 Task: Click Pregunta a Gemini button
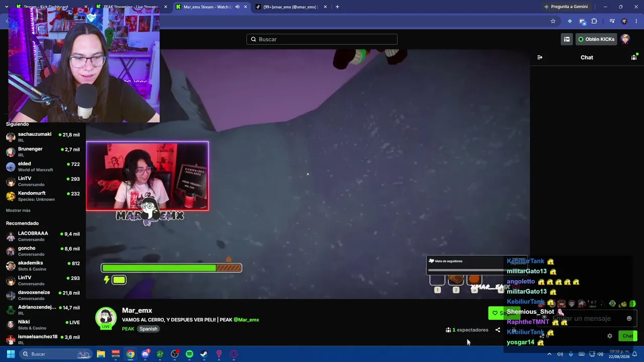pos(566,7)
